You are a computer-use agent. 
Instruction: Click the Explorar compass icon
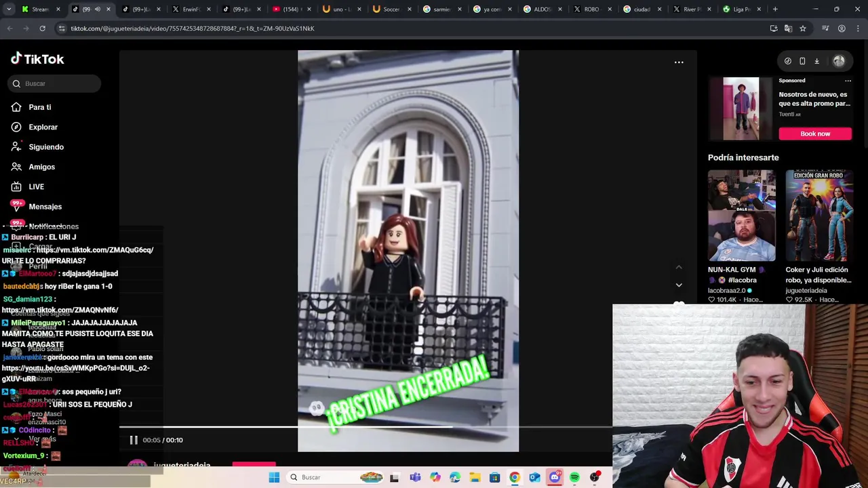click(x=16, y=127)
